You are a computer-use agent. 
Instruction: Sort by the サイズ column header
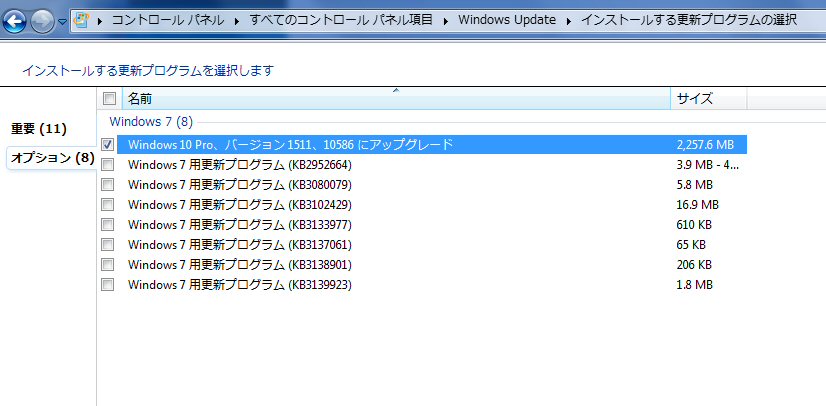[709, 98]
